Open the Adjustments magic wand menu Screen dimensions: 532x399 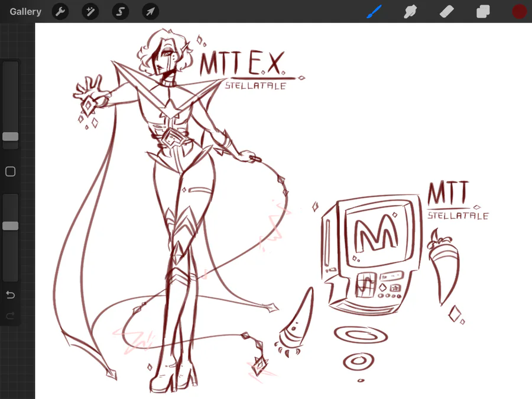tap(90, 12)
